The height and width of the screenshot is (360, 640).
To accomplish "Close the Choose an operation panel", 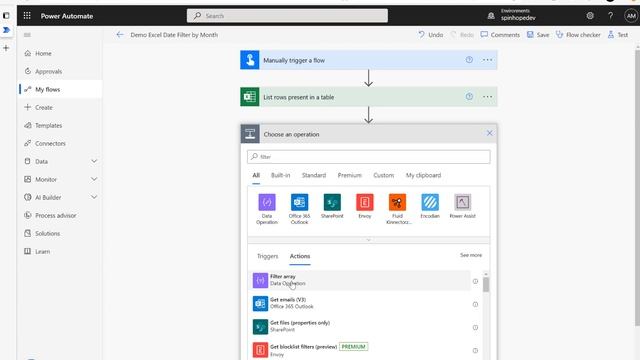I will [489, 133].
